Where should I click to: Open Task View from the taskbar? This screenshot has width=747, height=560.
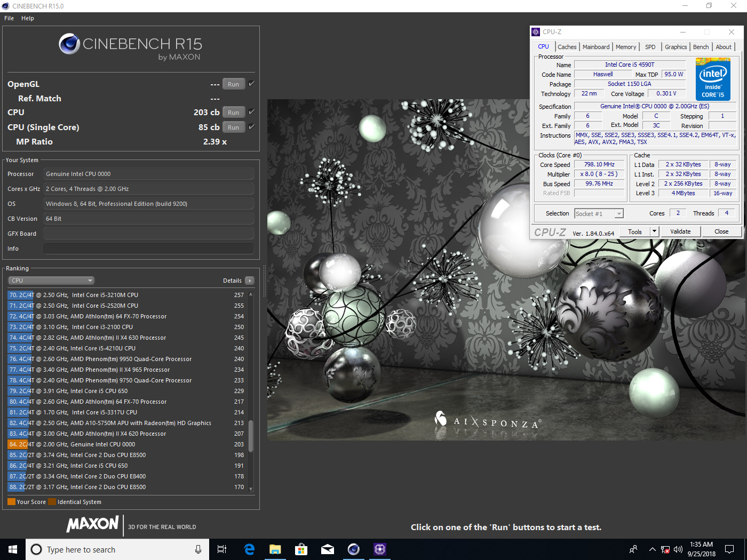[222, 549]
